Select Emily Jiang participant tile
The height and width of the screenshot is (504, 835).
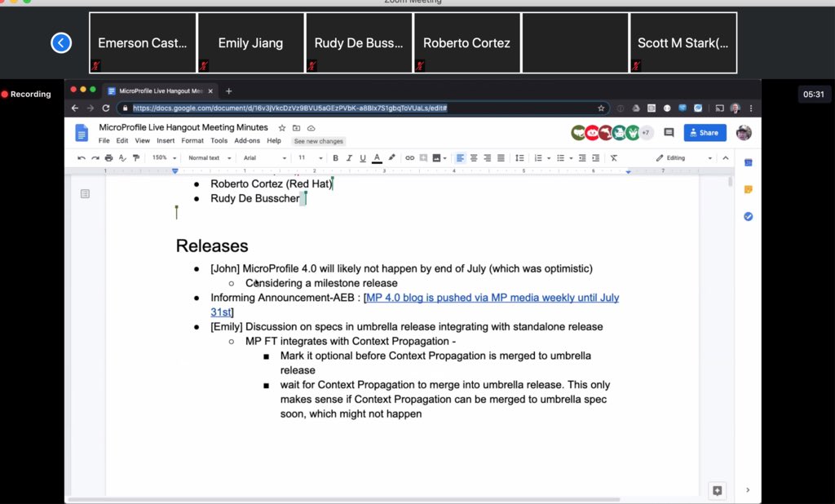251,42
